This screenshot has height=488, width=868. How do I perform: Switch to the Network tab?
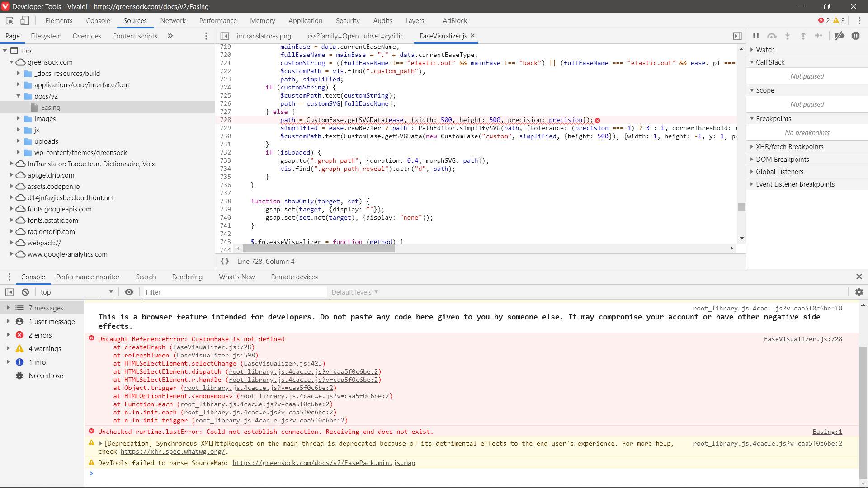(173, 20)
